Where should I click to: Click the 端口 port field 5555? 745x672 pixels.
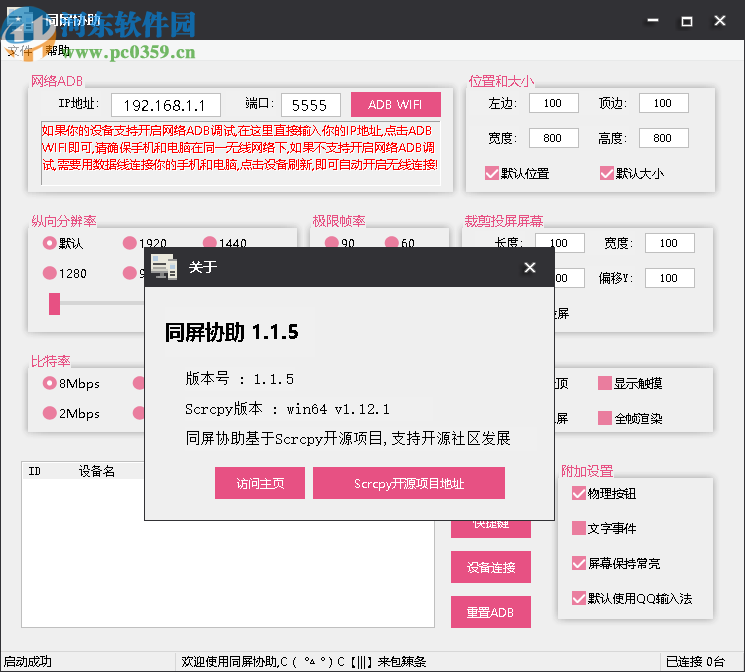311,105
